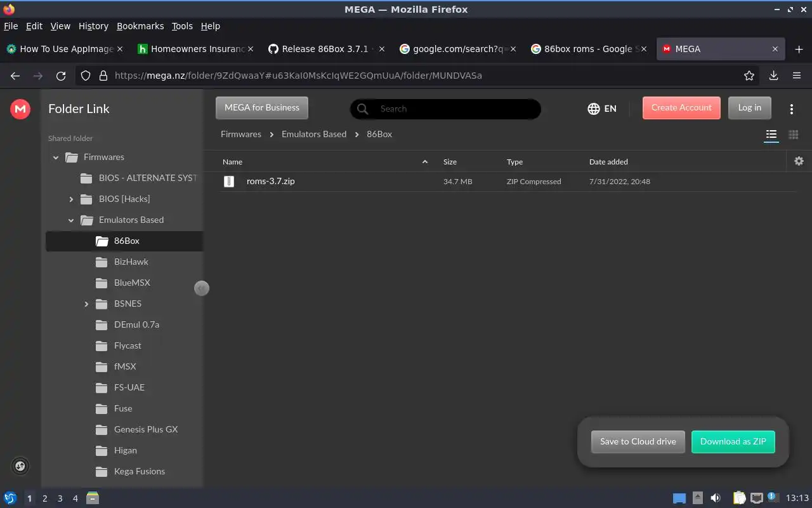
Task: Open BIOS - ALTERNATE SYST folder
Action: coord(148,178)
